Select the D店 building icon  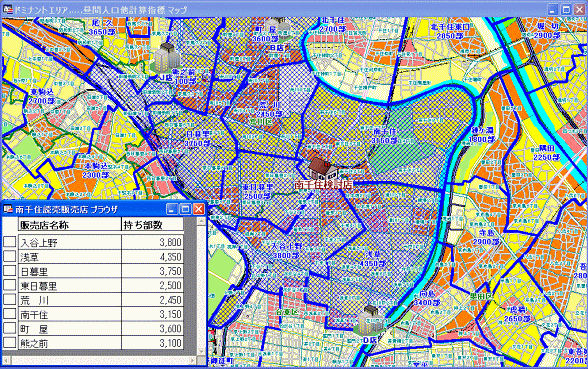tap(369, 320)
